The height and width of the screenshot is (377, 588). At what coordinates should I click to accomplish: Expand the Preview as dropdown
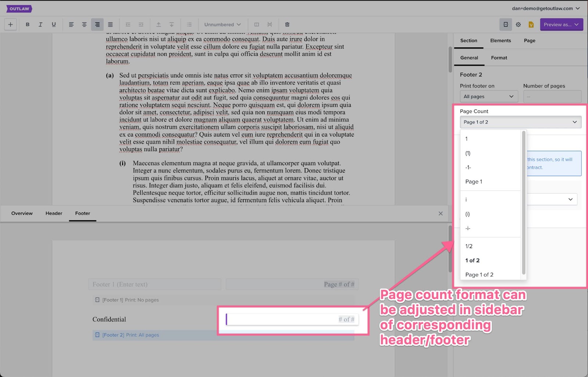click(x=561, y=25)
